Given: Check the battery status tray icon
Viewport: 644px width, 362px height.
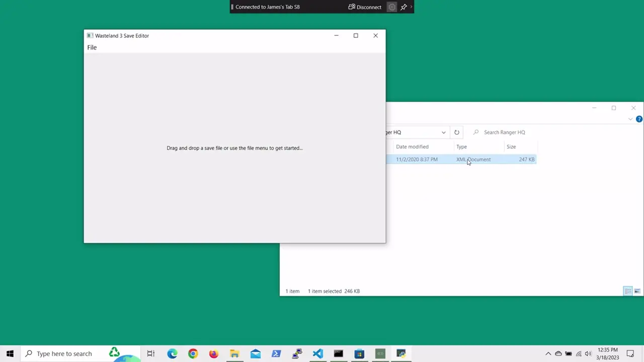Looking at the screenshot, I should [569, 353].
